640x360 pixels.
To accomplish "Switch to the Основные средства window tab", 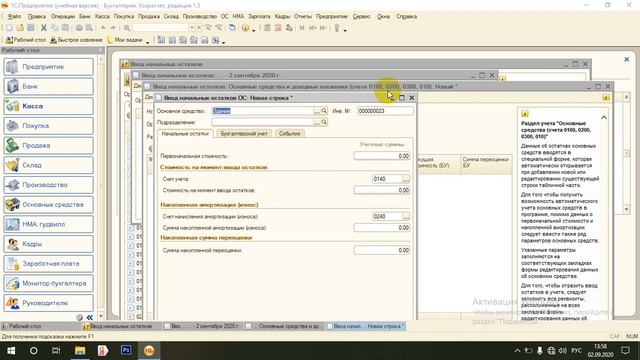I will coord(284,326).
